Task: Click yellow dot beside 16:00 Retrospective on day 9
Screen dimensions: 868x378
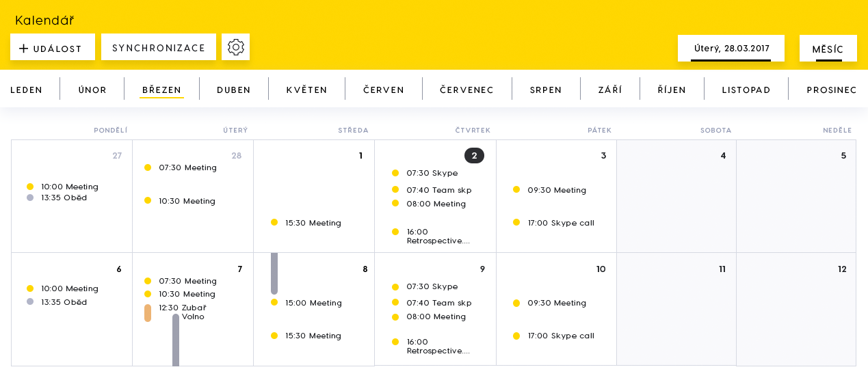Action: pos(395,342)
